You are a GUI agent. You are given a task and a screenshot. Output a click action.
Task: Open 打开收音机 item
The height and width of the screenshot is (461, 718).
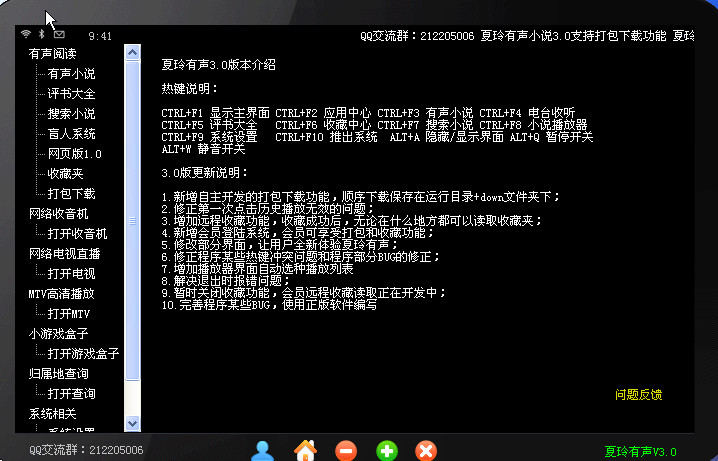77,234
